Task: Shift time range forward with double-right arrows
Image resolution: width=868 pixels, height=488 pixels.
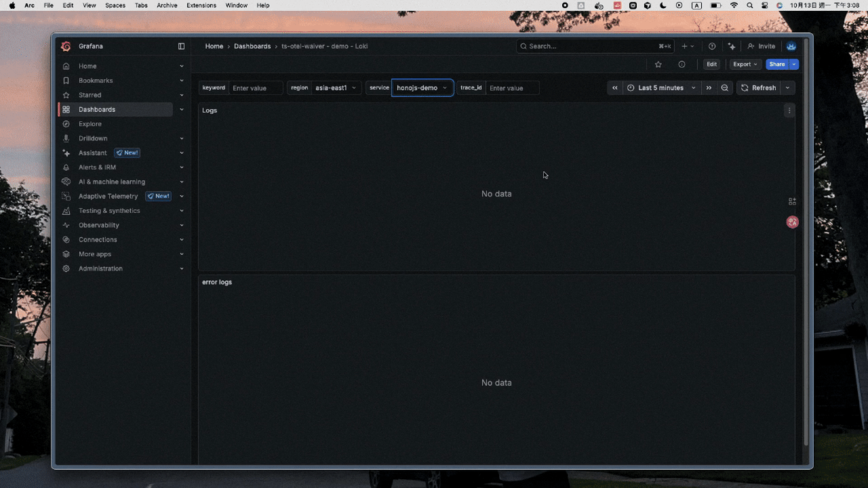Action: tap(709, 88)
